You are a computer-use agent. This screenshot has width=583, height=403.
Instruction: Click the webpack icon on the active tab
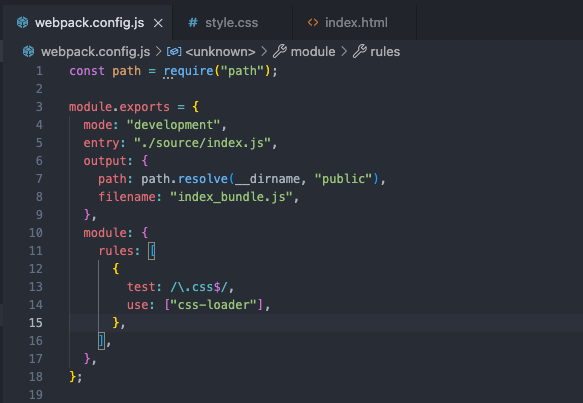22,23
